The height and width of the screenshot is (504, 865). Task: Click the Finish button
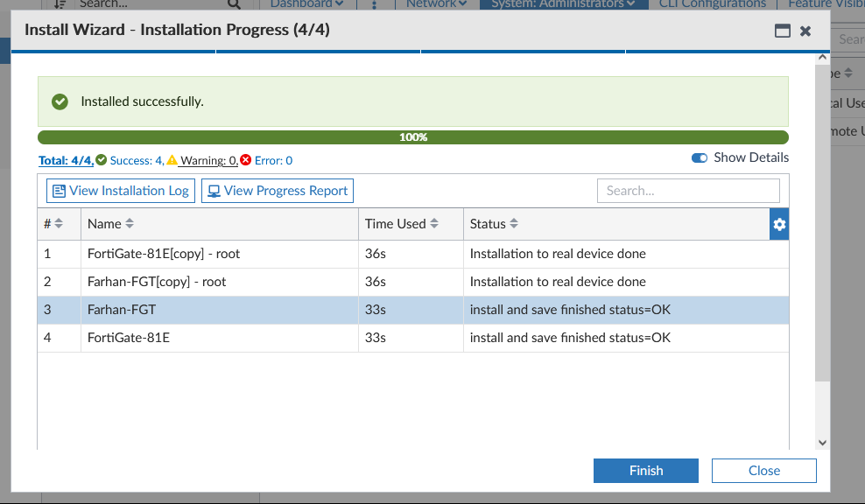tap(645, 471)
